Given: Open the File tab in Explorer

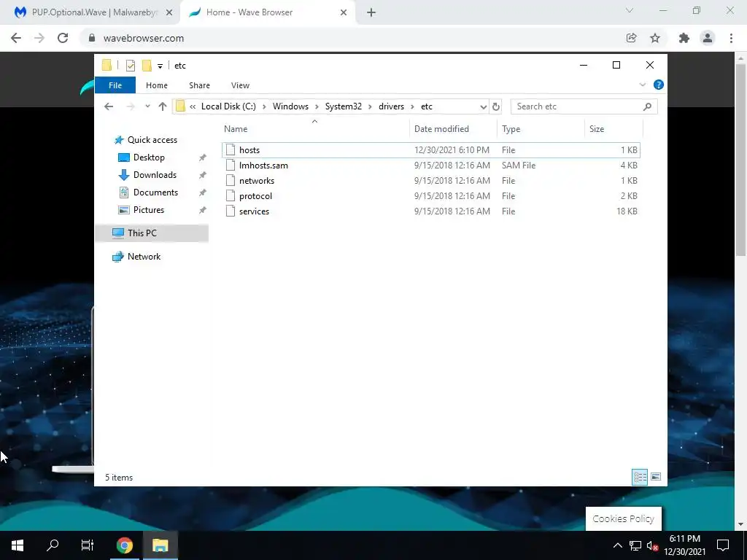Looking at the screenshot, I should tap(115, 85).
